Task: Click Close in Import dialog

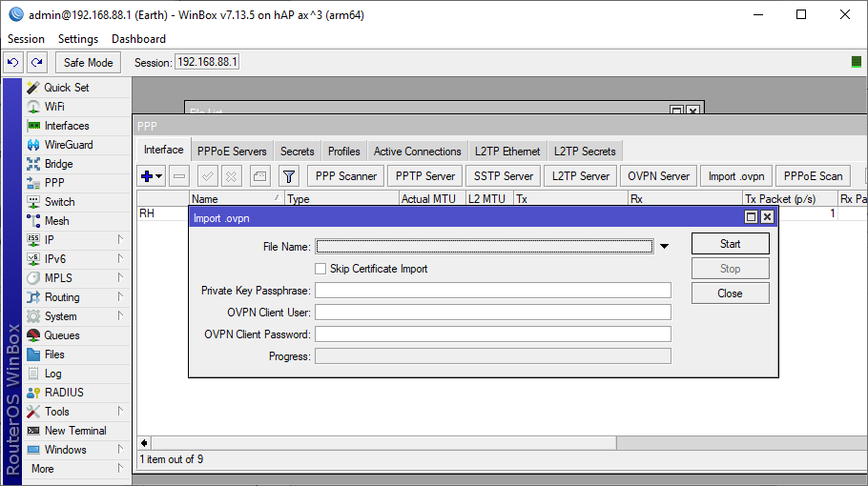Action: pos(730,294)
